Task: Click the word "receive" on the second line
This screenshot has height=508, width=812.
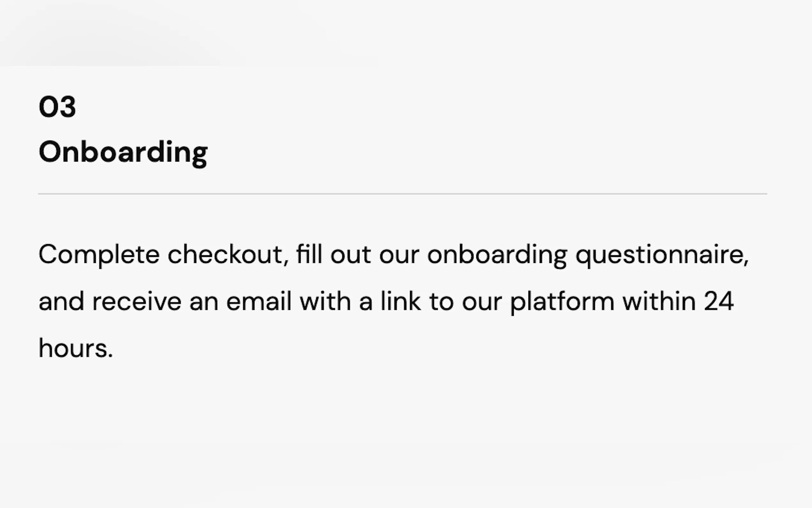Action: pos(137,301)
